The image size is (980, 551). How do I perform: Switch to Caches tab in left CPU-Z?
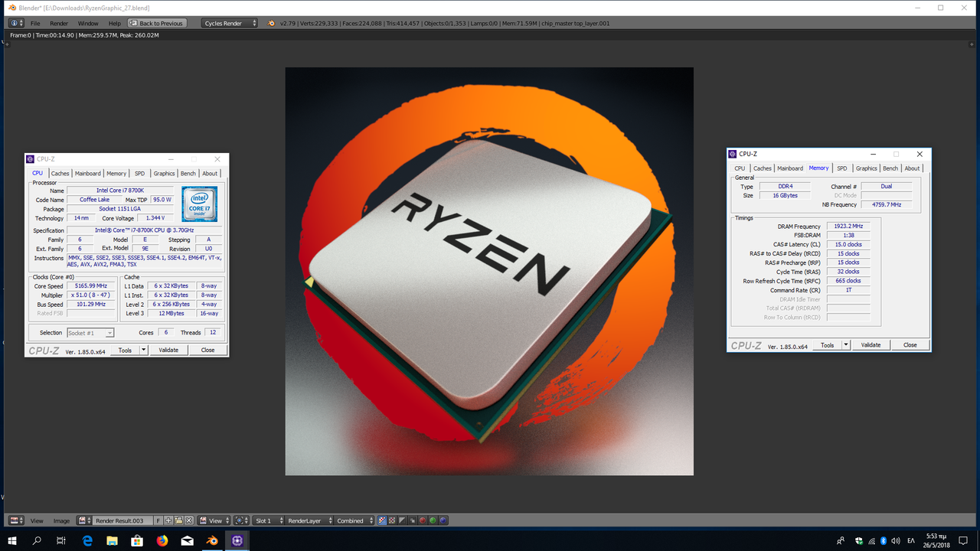60,174
